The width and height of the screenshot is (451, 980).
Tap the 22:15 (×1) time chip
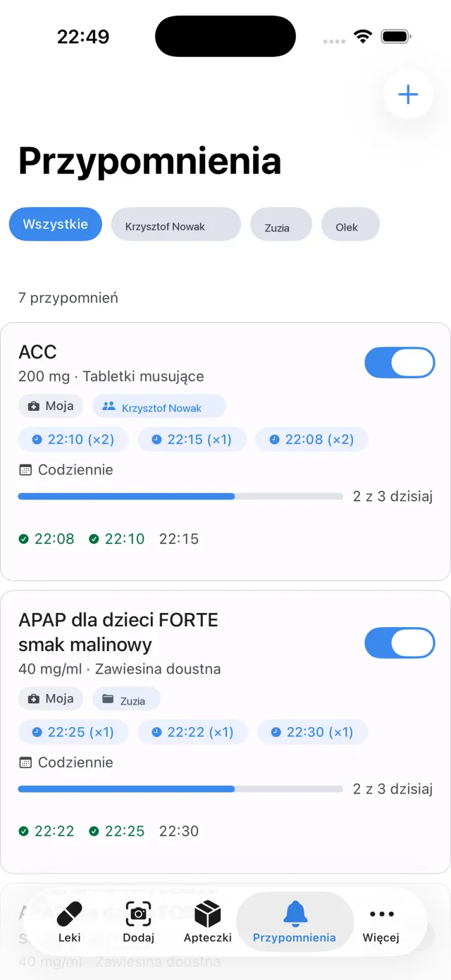coord(192,440)
